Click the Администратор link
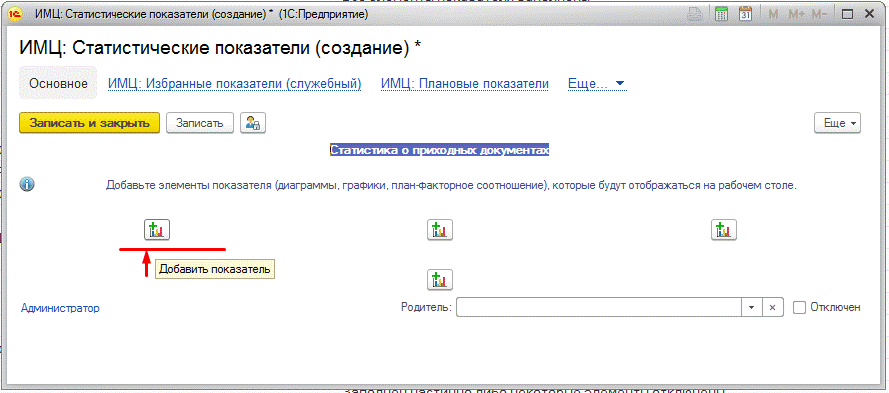Screen dimensions: 889x393 [60, 308]
